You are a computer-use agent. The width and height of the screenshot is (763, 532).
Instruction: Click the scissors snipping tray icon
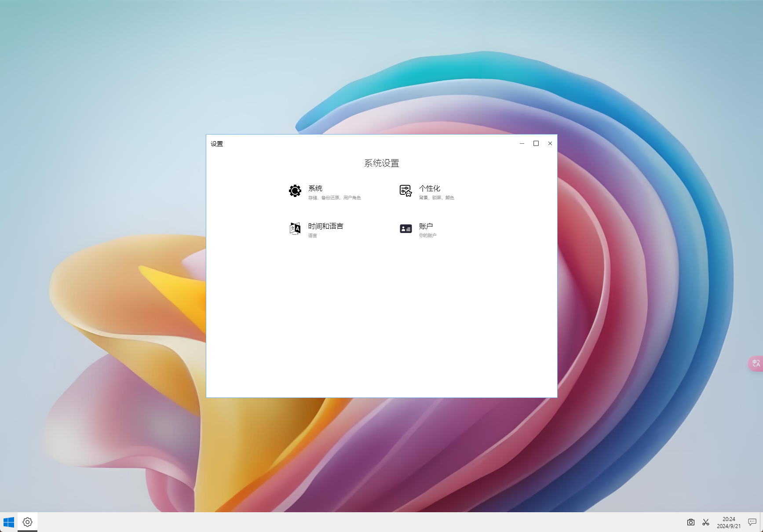pos(706,522)
